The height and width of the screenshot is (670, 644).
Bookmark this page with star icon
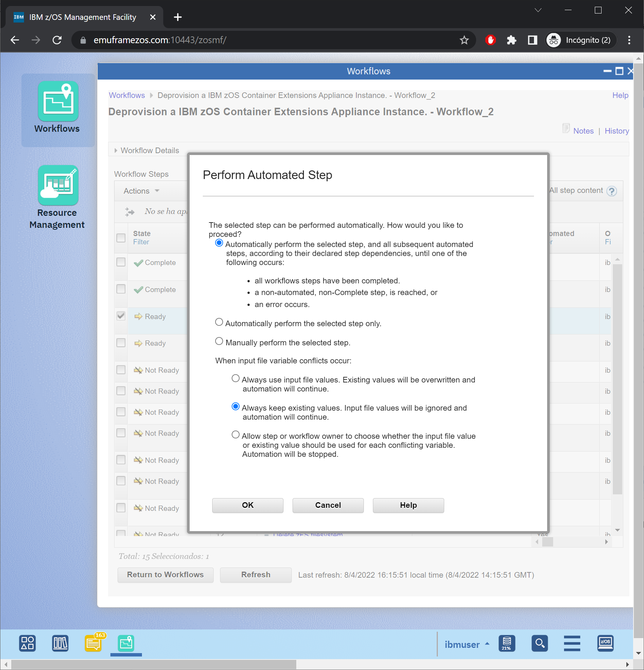tap(464, 40)
